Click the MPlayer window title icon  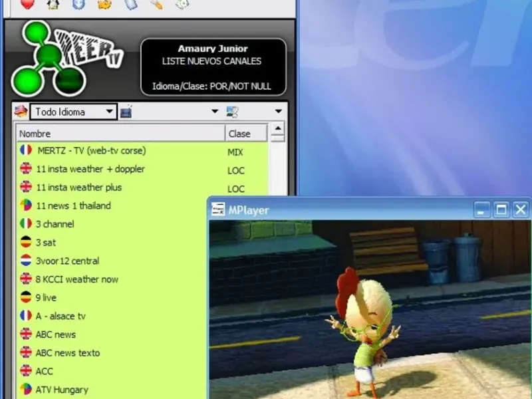[x=218, y=209]
